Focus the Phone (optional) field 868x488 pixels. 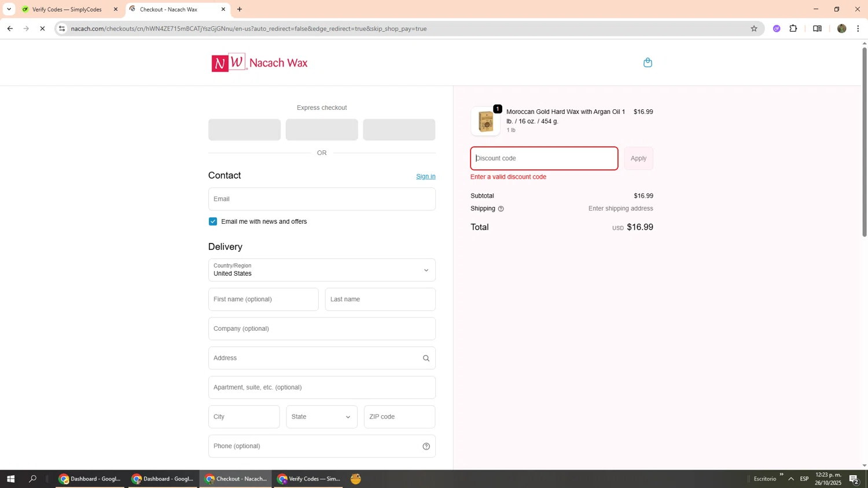pyautogui.click(x=322, y=446)
